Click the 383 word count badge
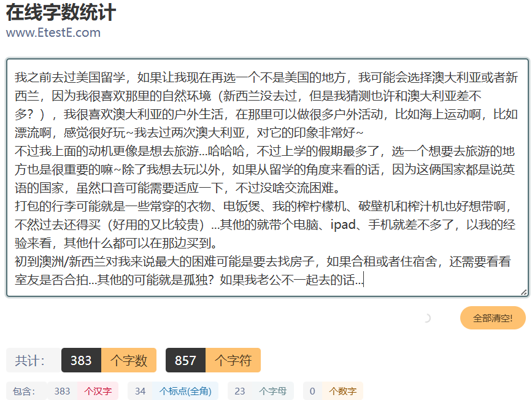This screenshot has height=400, width=532. pyautogui.click(x=81, y=360)
